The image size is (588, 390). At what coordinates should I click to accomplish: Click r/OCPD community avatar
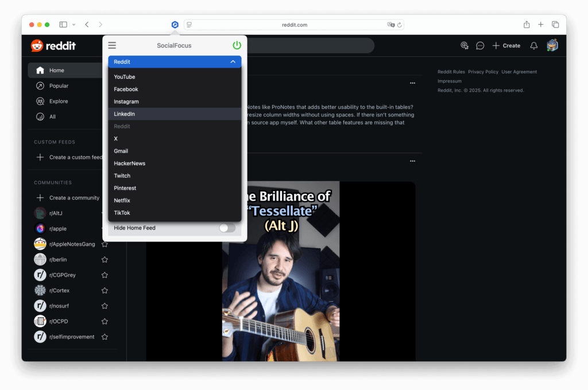pos(40,321)
